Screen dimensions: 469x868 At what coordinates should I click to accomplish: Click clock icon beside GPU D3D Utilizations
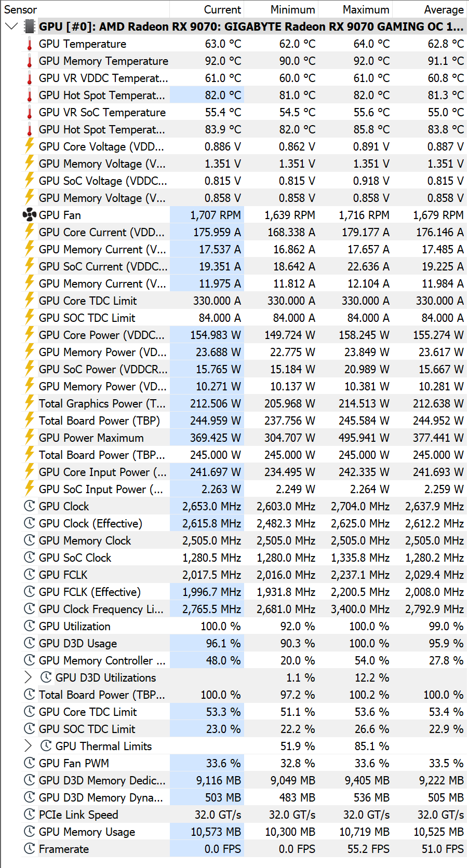[46, 677]
